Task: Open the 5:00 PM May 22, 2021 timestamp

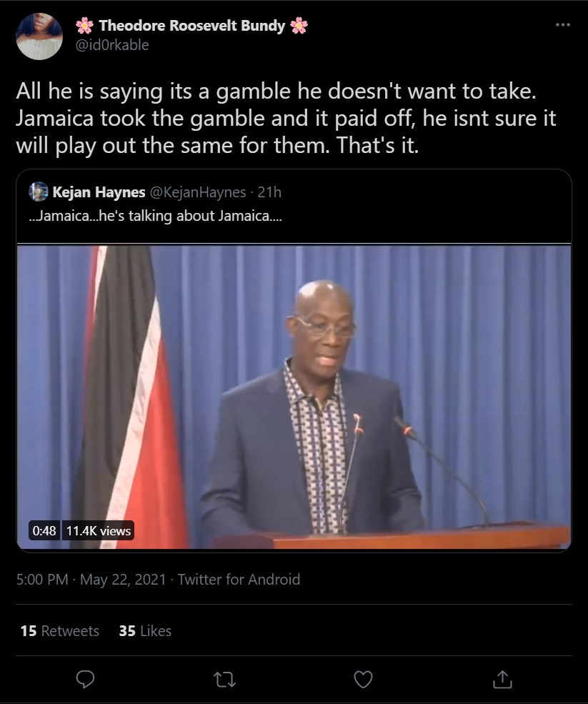Action: [x=91, y=579]
